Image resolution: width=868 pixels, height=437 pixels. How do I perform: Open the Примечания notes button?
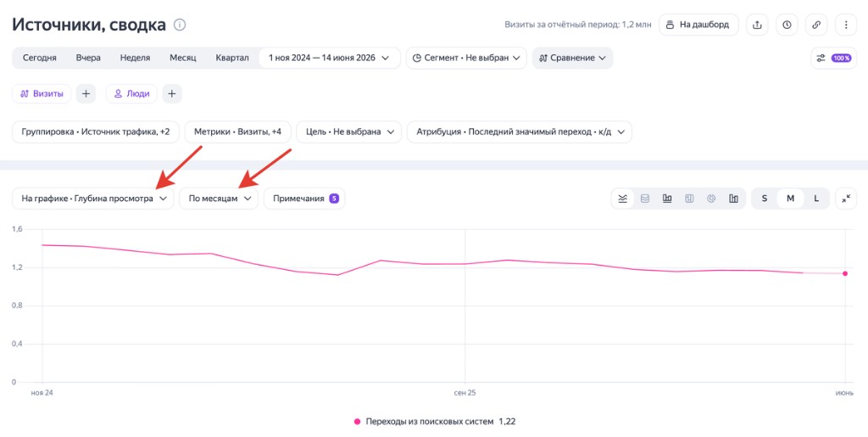click(x=304, y=199)
